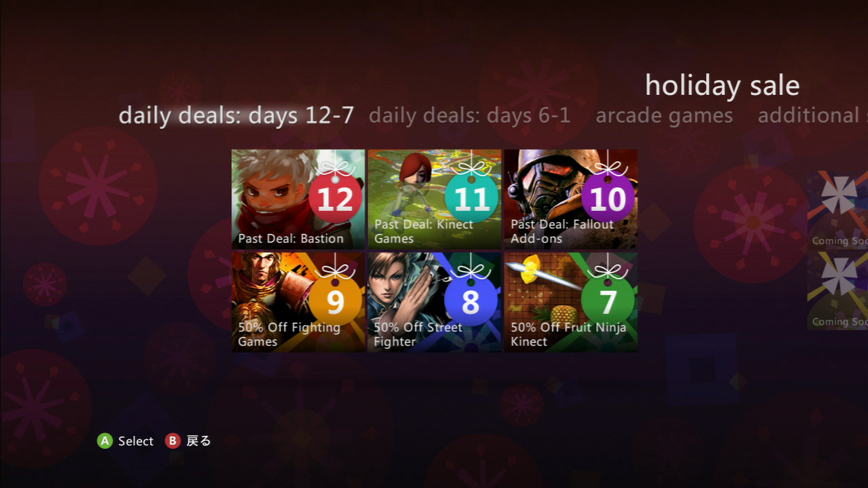Screen dimensions: 868x488
Task: Open the Past Deal: Fallout Add-ons tile
Action: pos(571,199)
